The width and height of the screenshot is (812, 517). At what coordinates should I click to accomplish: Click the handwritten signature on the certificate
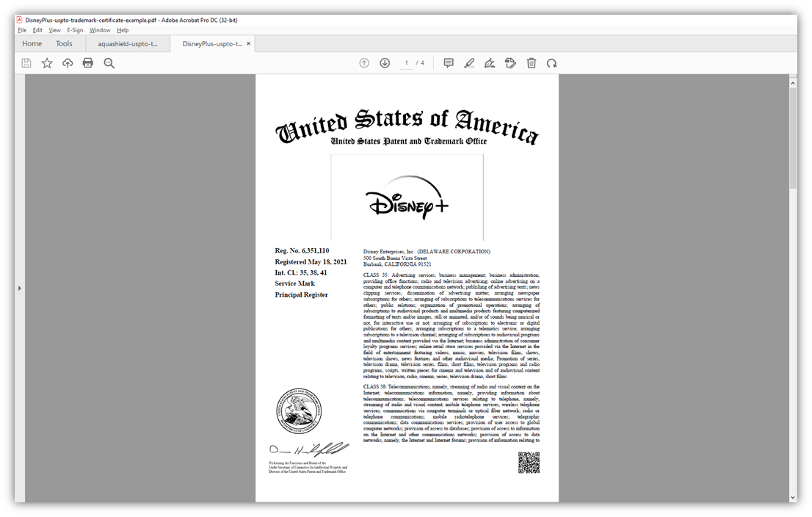308,449
